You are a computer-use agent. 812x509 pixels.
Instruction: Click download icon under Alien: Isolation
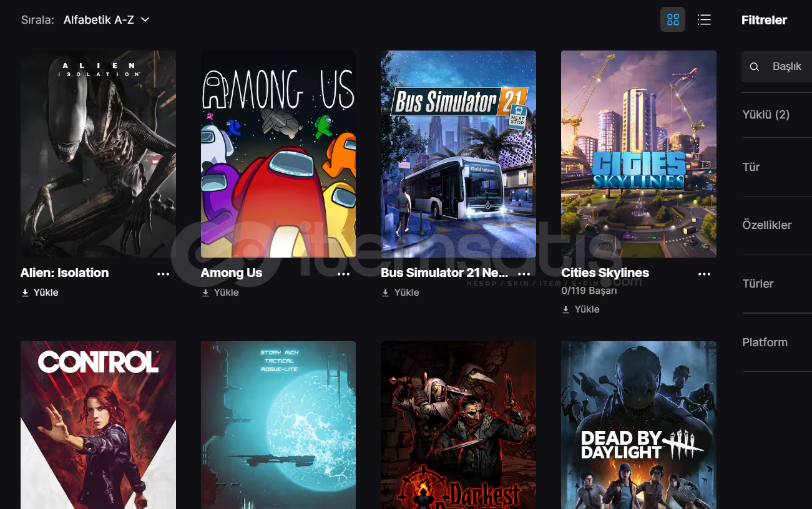[25, 293]
